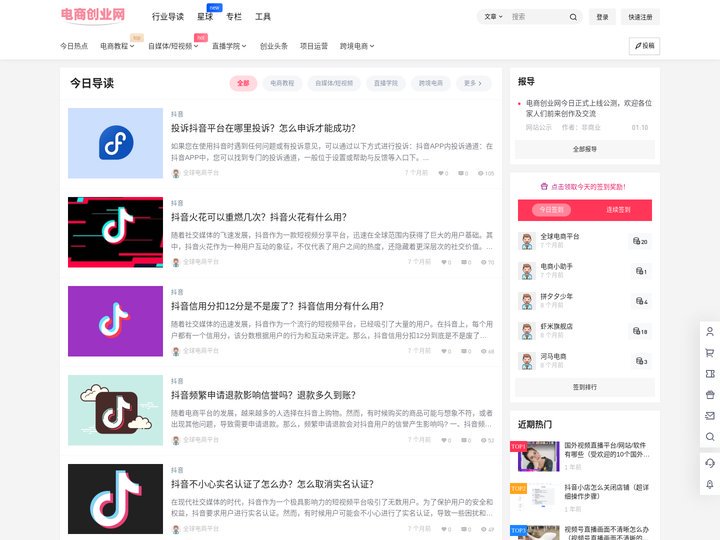Screen dimensions: 720x540
Task: Open article 抖音不小心实名认证了怎么办
Action: click(272, 484)
